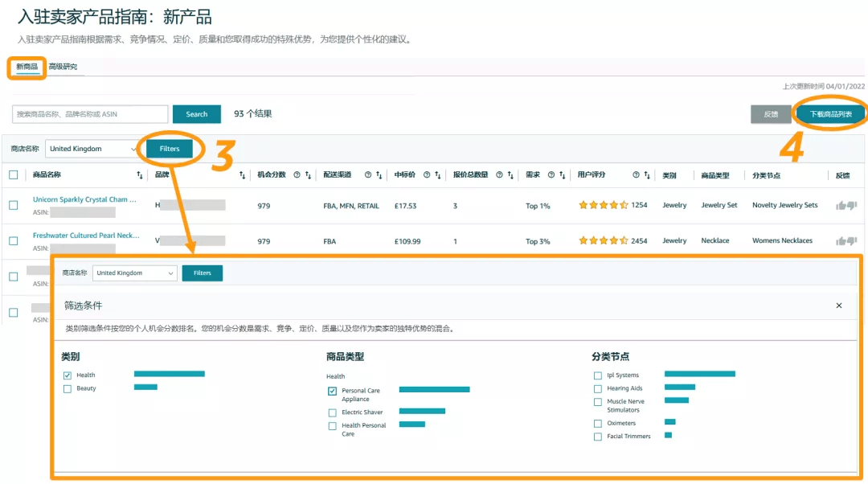Uncheck the Health category checkbox
868x484 pixels.
(x=68, y=375)
